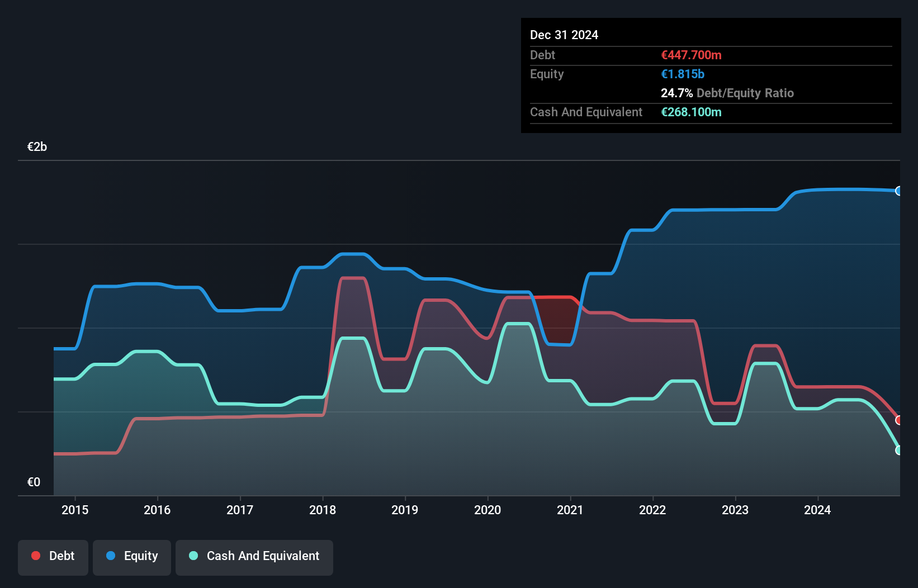Click the 2019 x-axis label
The width and height of the screenshot is (918, 588).
click(405, 510)
